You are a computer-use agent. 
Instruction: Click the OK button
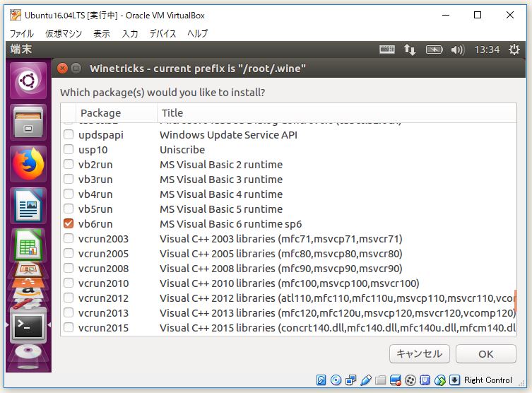(486, 354)
